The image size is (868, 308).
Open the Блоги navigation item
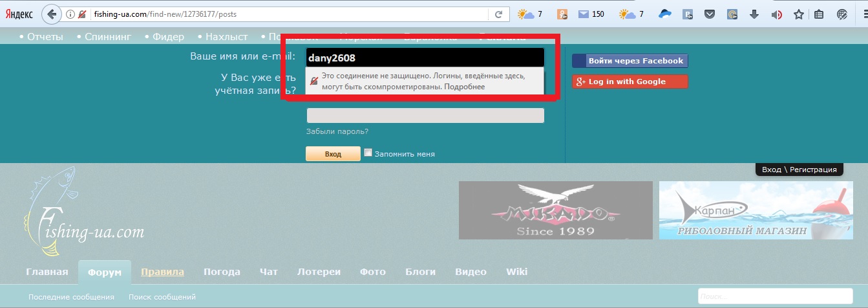(422, 272)
